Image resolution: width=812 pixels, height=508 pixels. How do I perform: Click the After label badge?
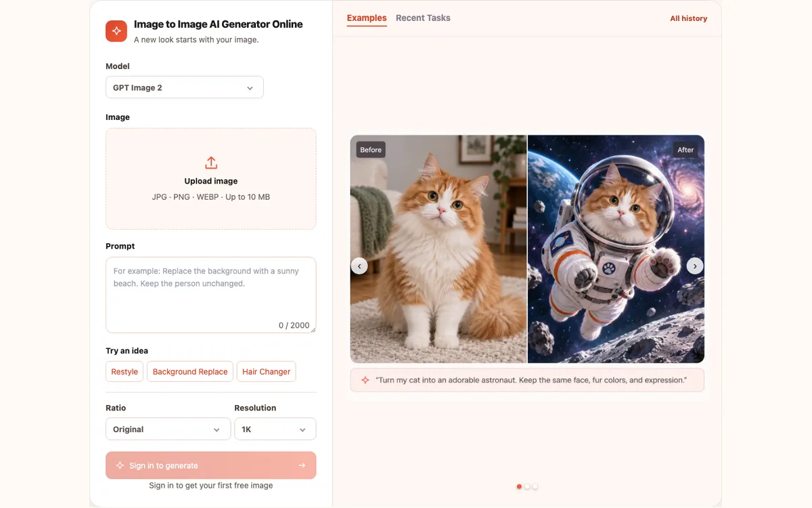click(685, 150)
